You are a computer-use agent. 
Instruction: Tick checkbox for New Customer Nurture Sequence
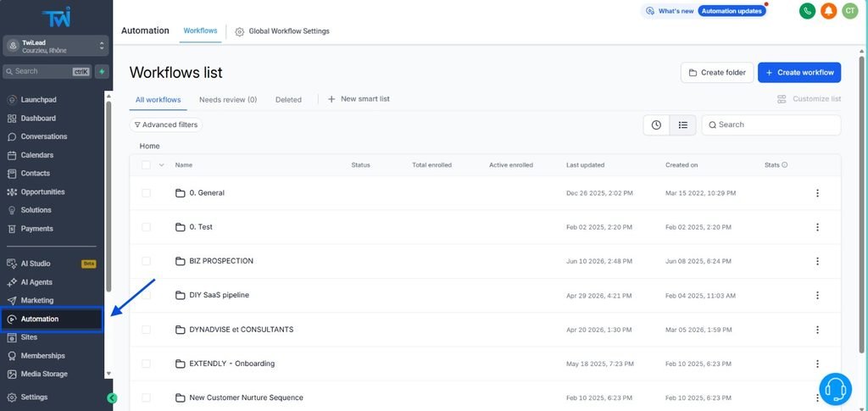(x=146, y=397)
